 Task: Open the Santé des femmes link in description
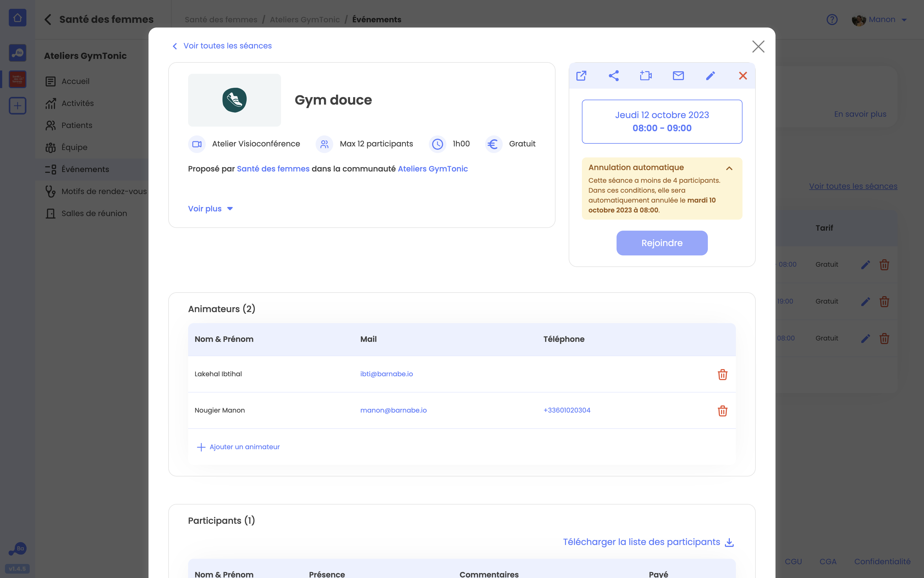click(273, 169)
